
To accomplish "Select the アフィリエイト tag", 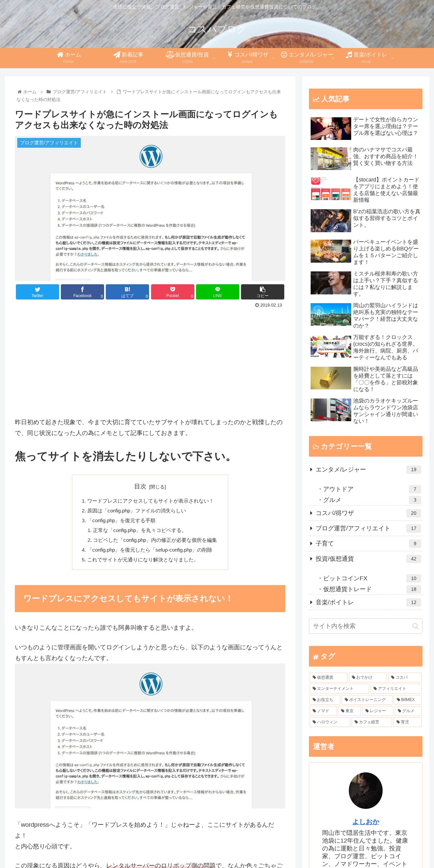I will click(396, 689).
